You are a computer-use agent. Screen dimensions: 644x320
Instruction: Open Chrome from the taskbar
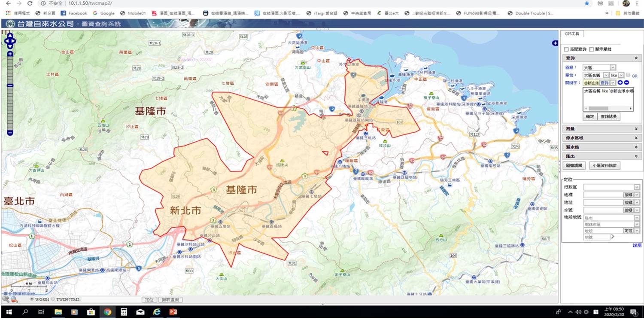point(107,312)
